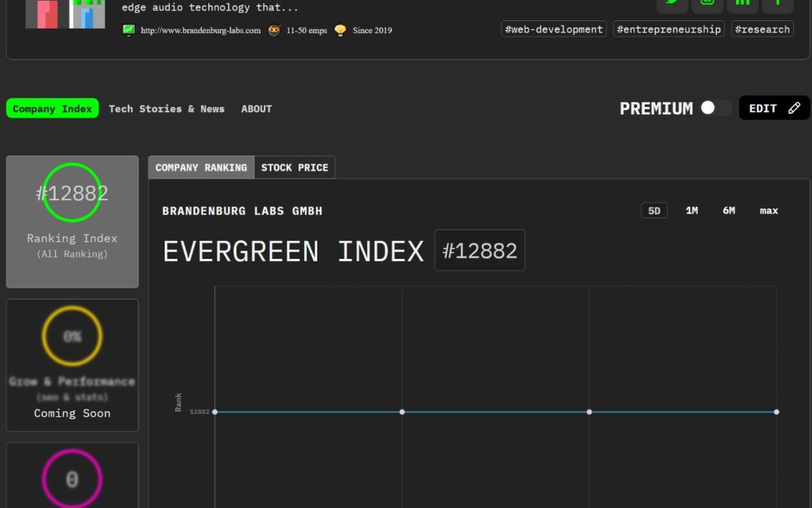Click the #web-development tag

[x=553, y=29]
